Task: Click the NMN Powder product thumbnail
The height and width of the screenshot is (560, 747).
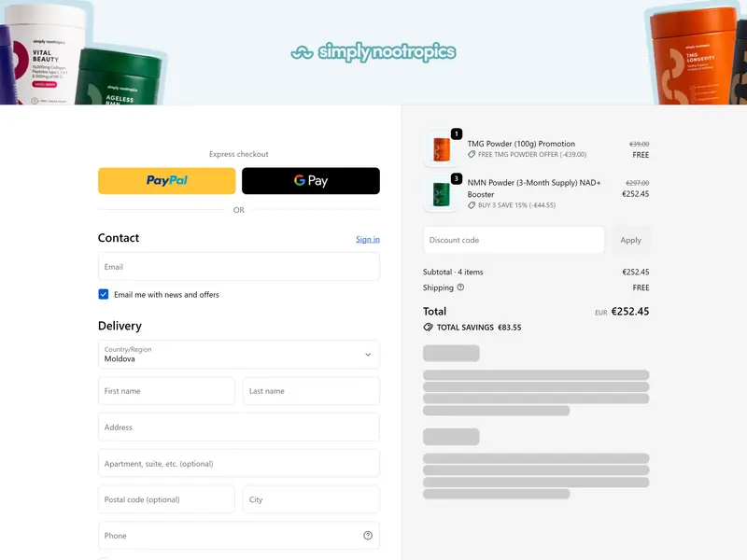Action: (x=441, y=194)
